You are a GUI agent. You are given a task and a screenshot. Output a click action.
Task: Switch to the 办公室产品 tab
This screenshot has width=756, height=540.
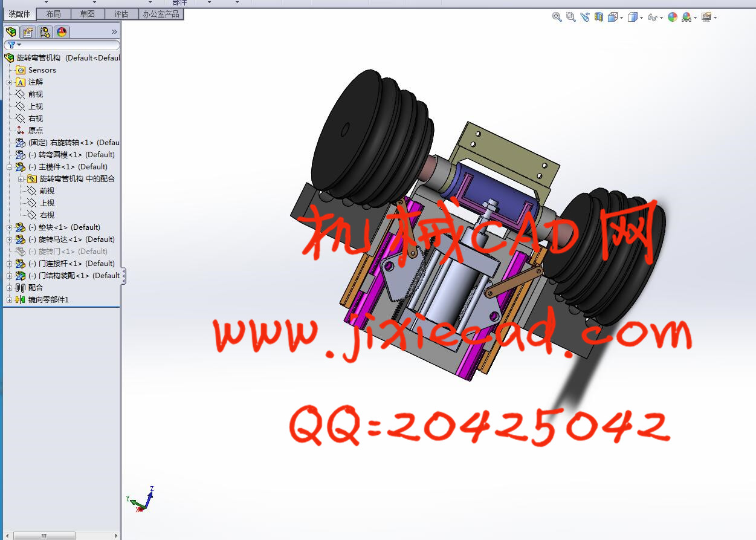(x=161, y=14)
